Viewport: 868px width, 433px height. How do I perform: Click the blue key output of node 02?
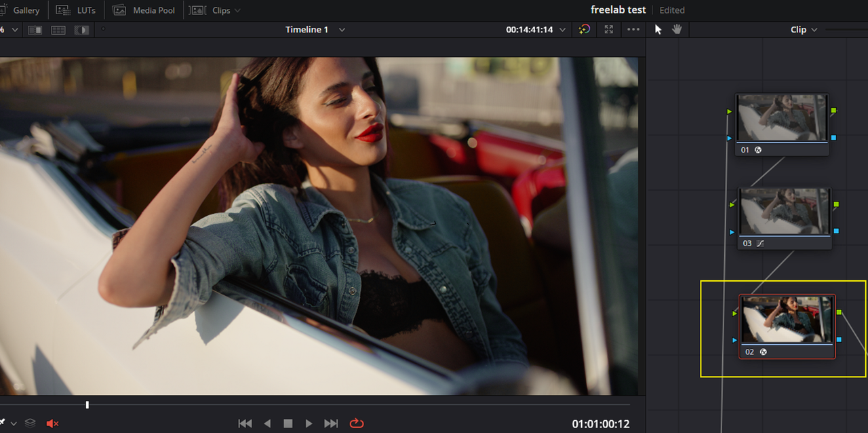pos(839,339)
